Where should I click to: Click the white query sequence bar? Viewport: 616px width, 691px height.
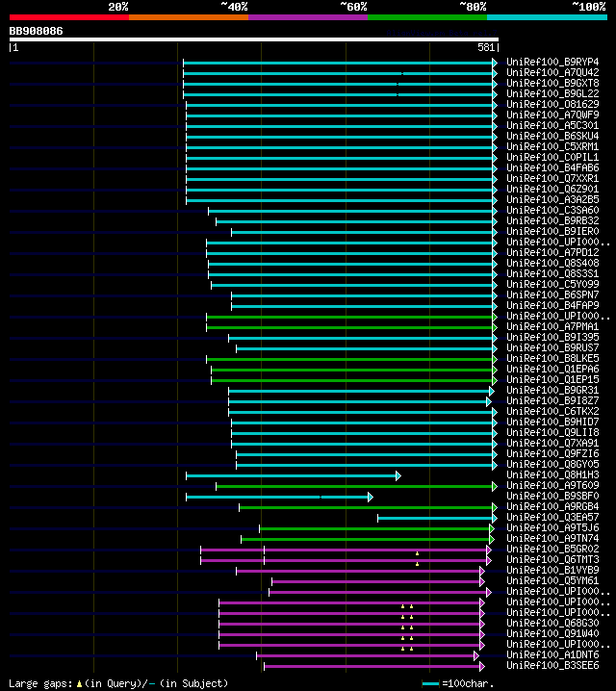(x=254, y=39)
